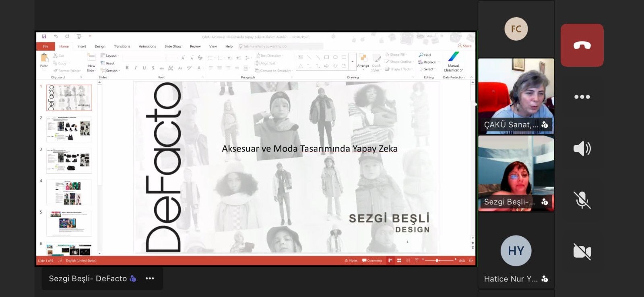Click the Paste icon in Clipboard group

(44, 61)
